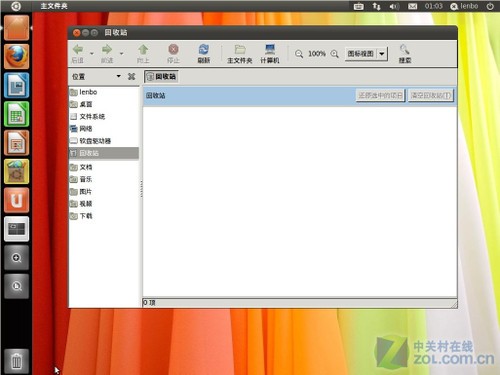This screenshot has width=500, height=375.
Task: Click the red Stop toolbar icon
Action: click(x=173, y=50)
